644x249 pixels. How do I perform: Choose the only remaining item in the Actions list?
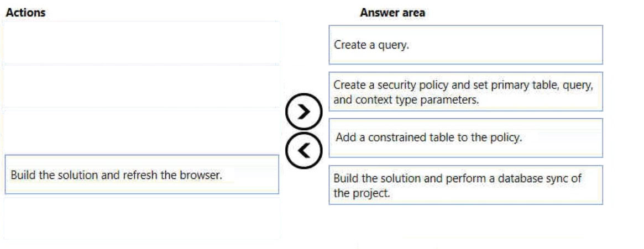pos(142,174)
